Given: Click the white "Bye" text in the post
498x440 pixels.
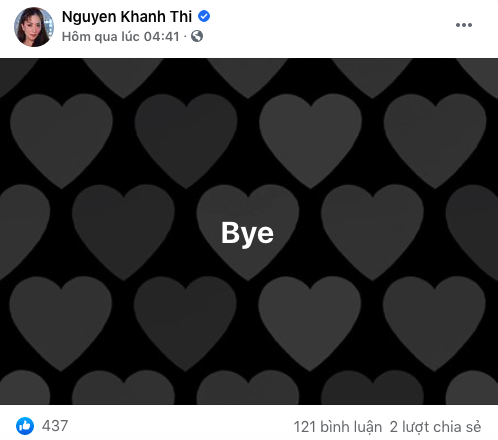Looking at the screenshot, I should pyautogui.click(x=247, y=233).
